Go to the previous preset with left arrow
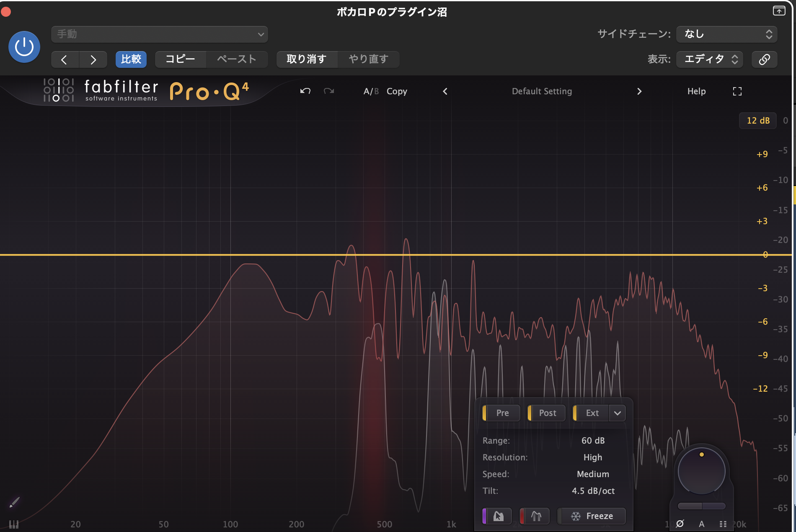796x532 pixels. [x=65, y=59]
